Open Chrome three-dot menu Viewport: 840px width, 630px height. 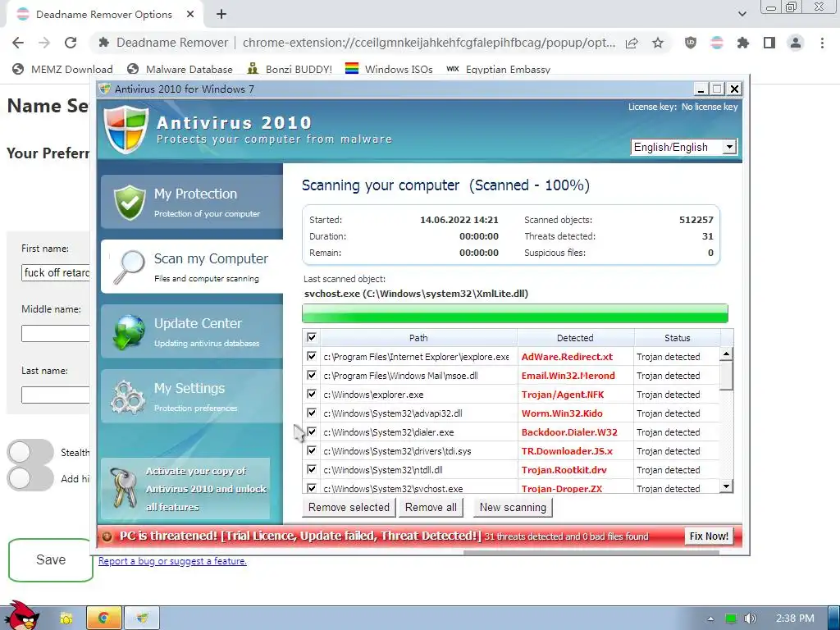(822, 43)
